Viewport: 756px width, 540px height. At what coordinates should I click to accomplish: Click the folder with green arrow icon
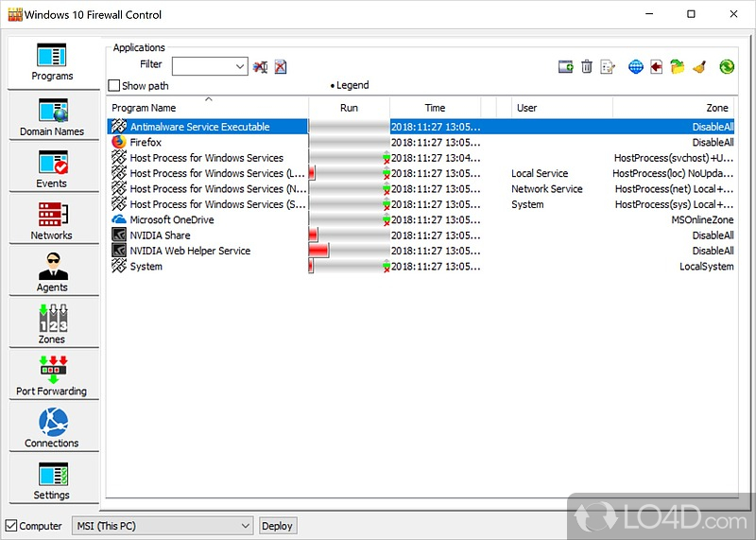click(x=678, y=66)
